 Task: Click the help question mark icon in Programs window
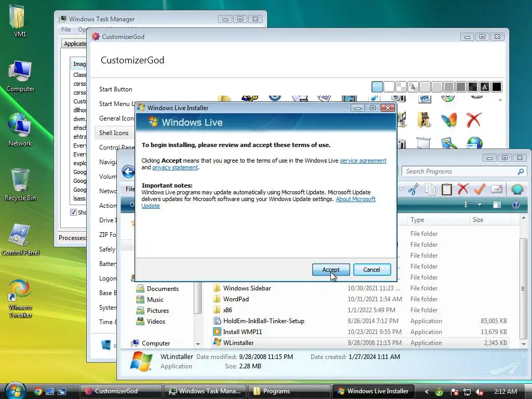coord(516,205)
